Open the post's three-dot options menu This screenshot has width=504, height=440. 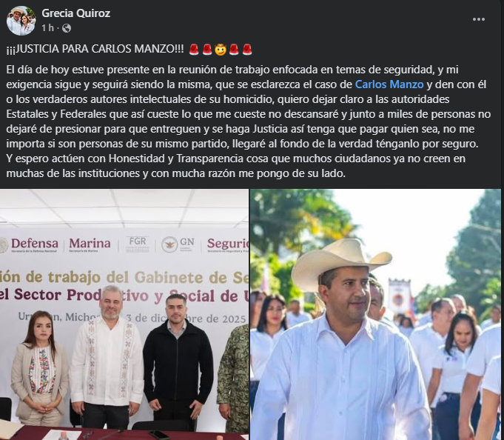[x=479, y=19]
